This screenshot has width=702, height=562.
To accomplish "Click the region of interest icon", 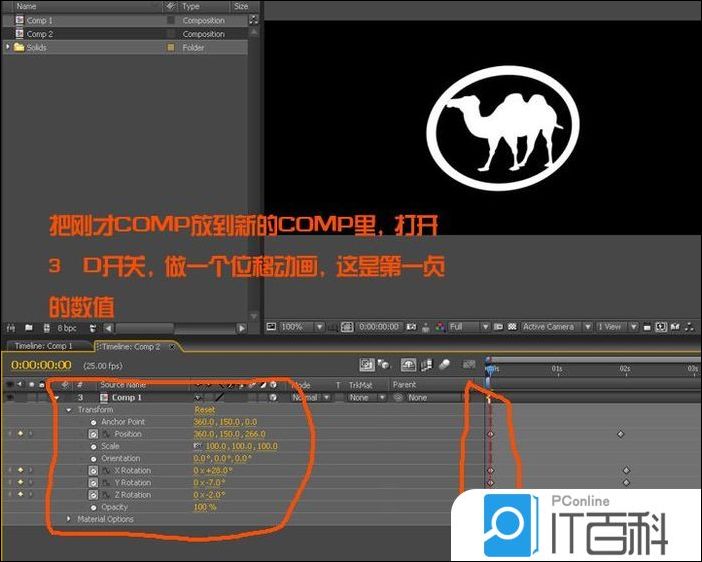I will click(498, 327).
